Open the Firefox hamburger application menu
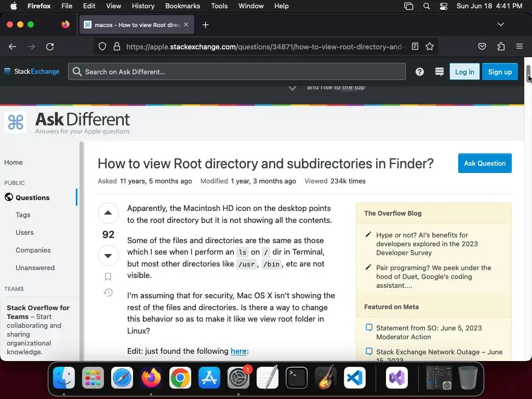Screen dimensions: 532x399 [520, 46]
